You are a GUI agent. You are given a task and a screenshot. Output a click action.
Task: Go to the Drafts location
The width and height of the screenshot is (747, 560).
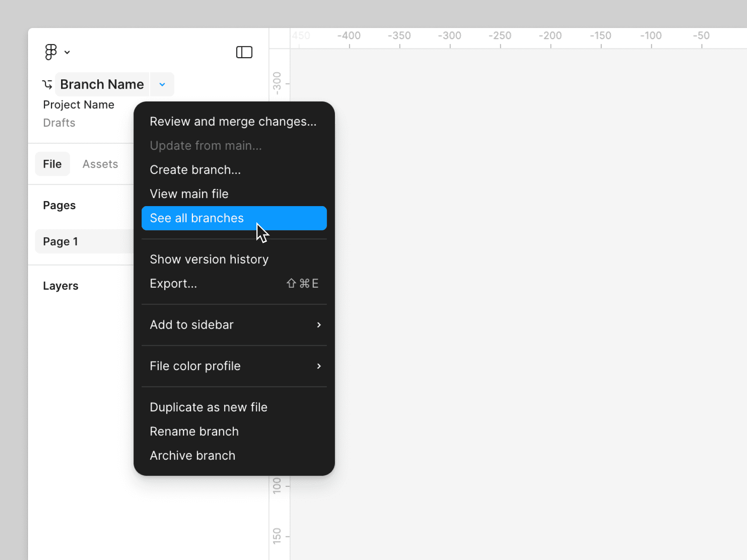point(59,123)
